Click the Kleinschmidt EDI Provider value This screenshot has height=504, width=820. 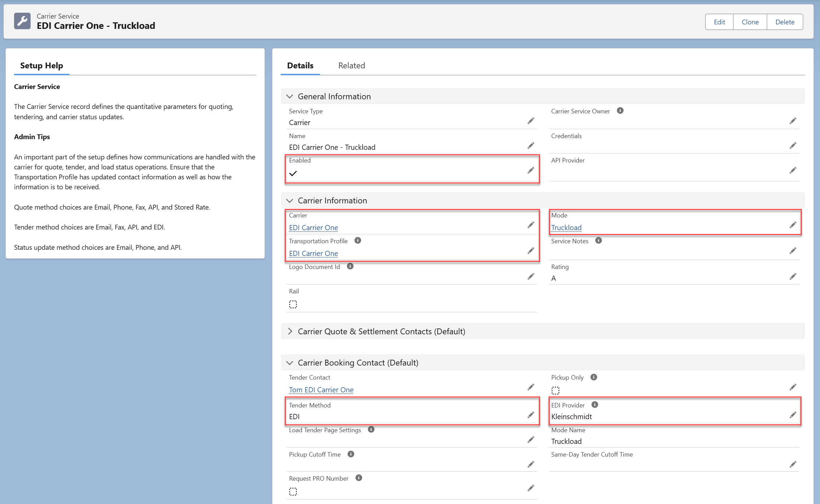coord(572,417)
